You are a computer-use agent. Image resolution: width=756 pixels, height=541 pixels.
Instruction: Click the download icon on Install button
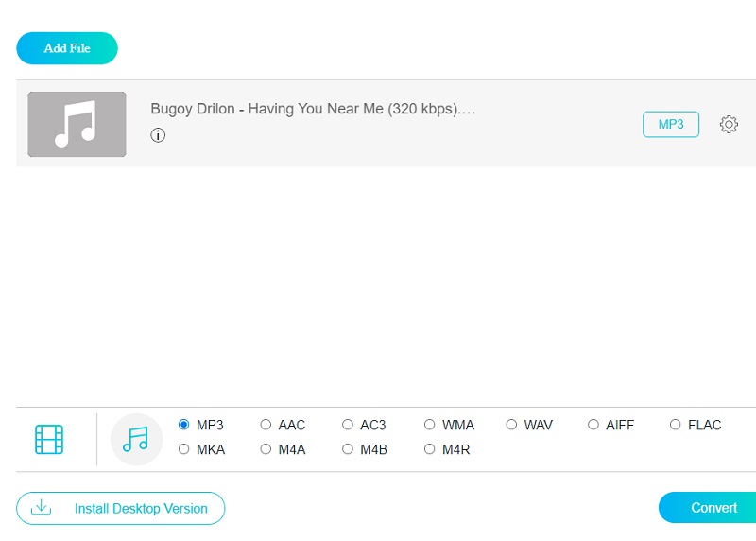(41, 508)
